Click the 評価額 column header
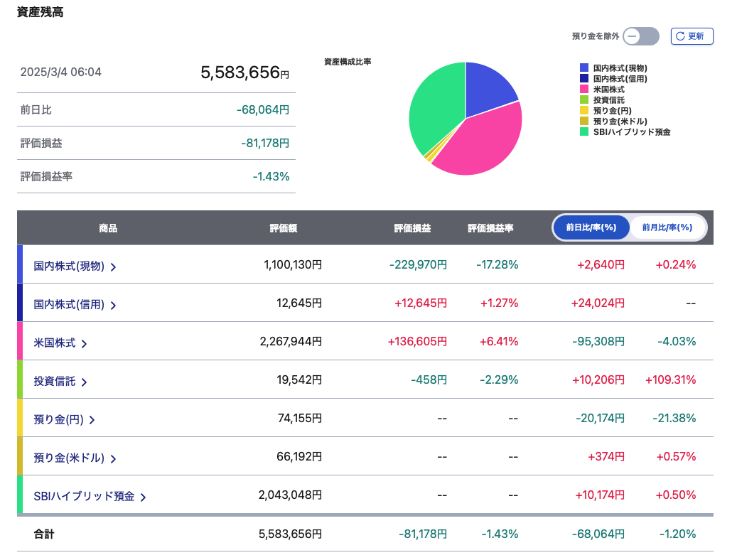Image resolution: width=737 pixels, height=560 pixels. 283,228
